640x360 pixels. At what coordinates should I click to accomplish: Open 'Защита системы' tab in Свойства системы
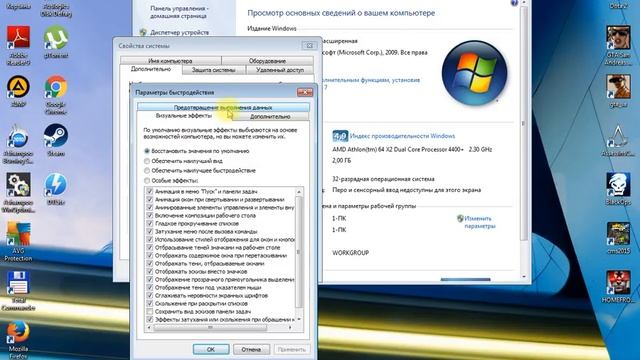coord(213,70)
